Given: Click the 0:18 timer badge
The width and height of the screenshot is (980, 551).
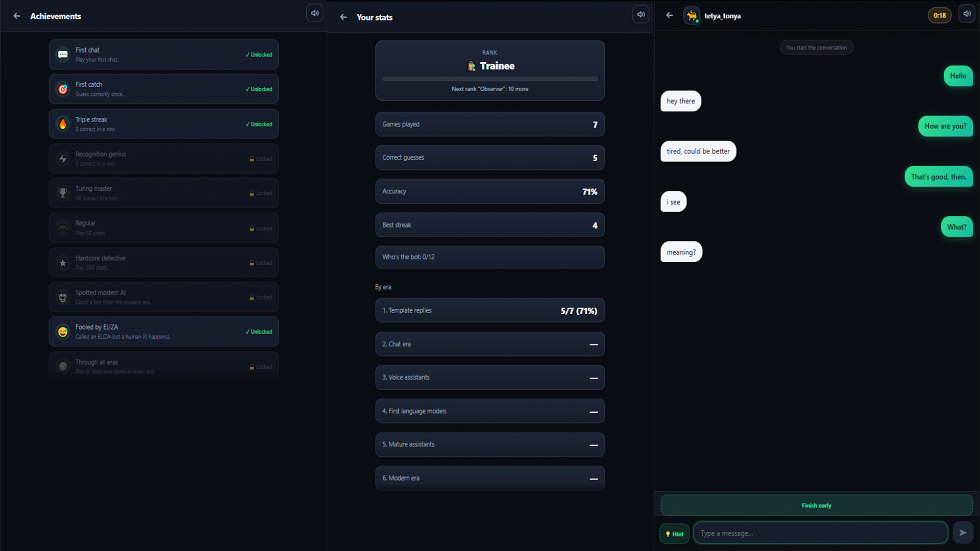Looking at the screenshot, I should (x=940, y=15).
